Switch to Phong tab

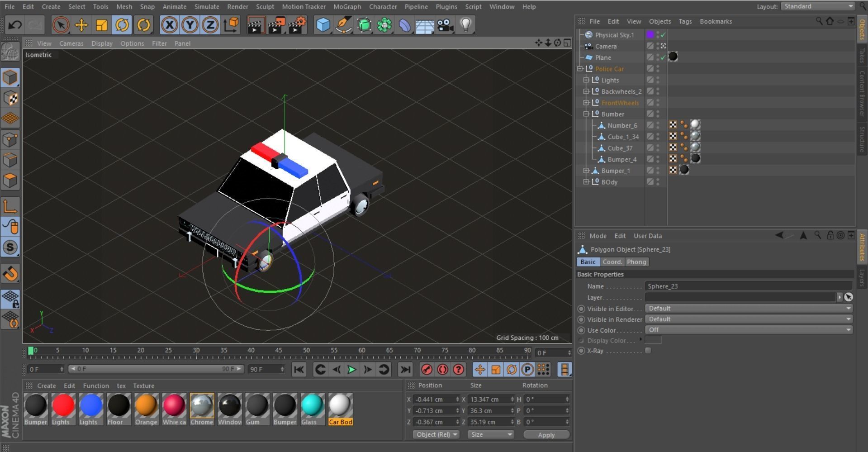(636, 262)
